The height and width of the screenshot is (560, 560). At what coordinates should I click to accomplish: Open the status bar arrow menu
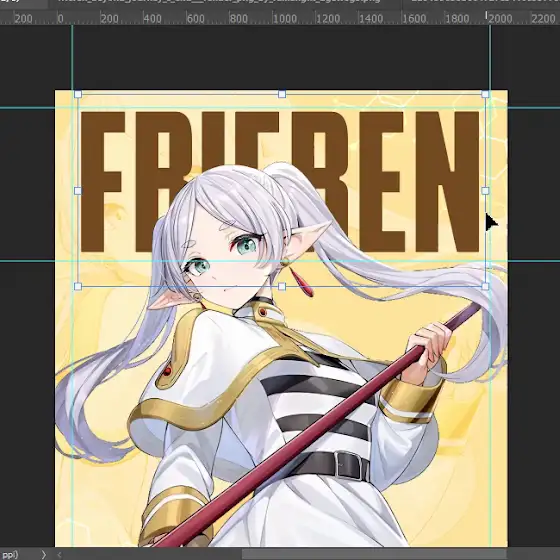pos(44,554)
